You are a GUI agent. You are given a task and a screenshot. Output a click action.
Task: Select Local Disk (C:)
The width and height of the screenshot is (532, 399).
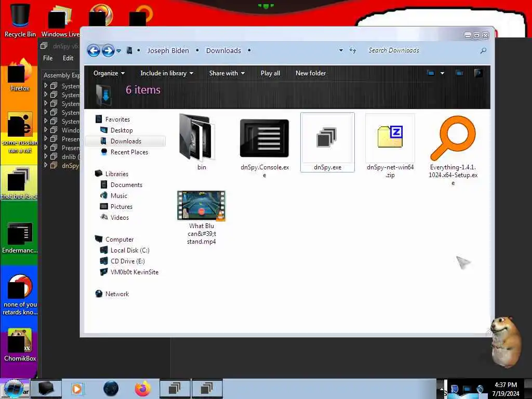[x=129, y=250]
